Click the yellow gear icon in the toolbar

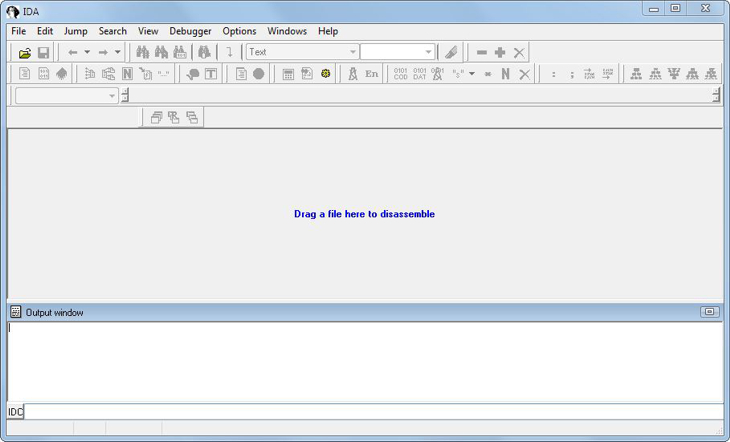tap(325, 74)
